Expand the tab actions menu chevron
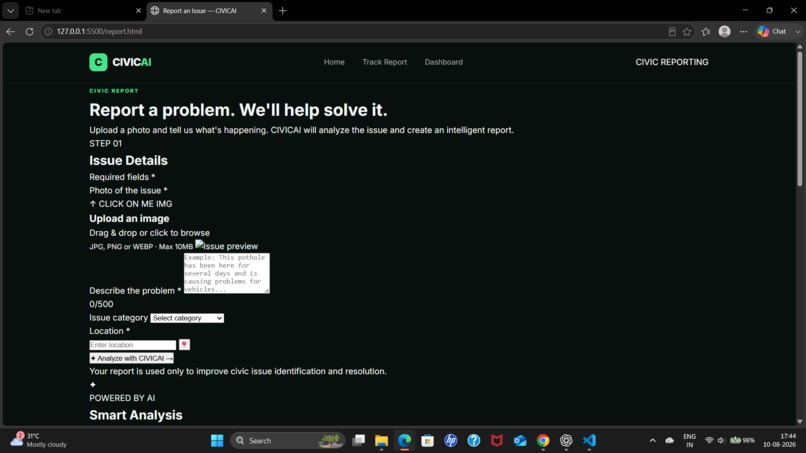 (10, 11)
